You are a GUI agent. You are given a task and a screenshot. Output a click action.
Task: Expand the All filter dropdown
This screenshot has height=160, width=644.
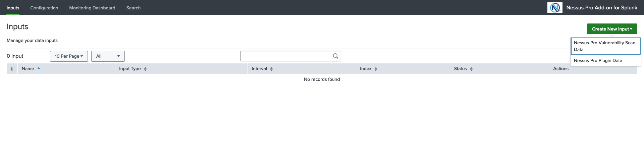[x=108, y=56]
